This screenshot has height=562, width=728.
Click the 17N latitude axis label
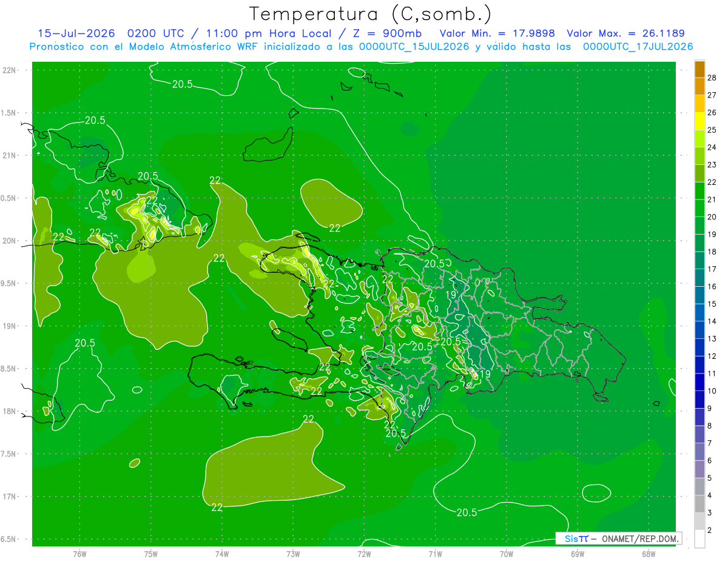[x=9, y=497]
